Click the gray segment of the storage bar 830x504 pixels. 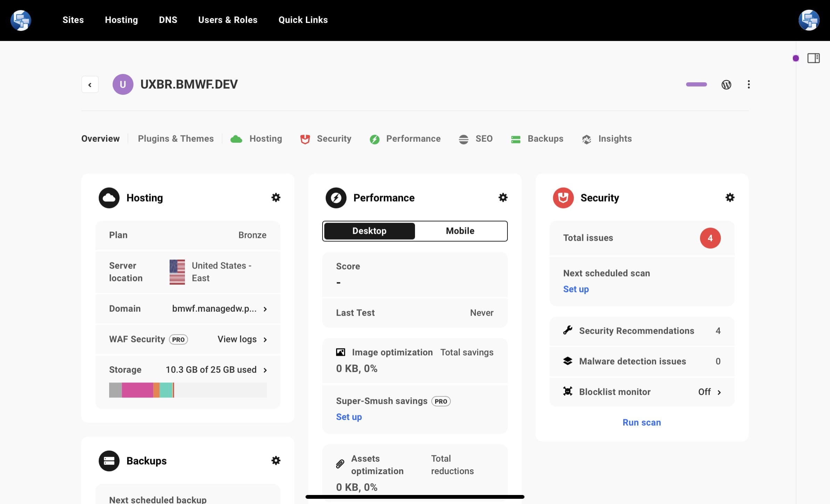tap(115, 390)
